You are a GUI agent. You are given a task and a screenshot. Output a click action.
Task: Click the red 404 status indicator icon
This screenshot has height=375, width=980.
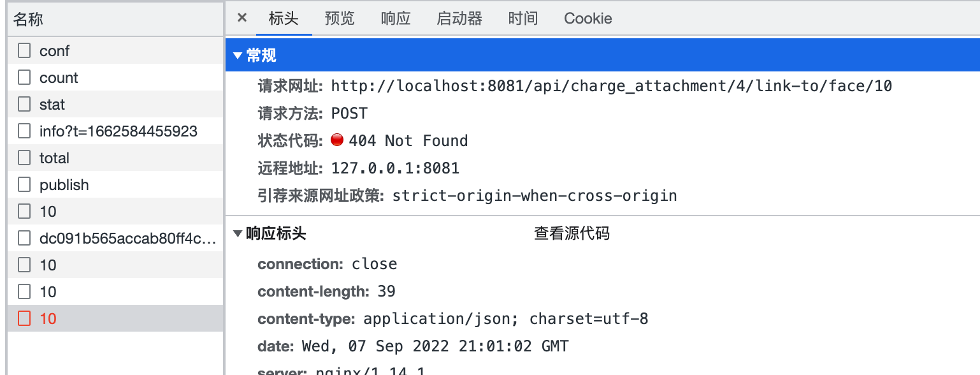(x=337, y=140)
